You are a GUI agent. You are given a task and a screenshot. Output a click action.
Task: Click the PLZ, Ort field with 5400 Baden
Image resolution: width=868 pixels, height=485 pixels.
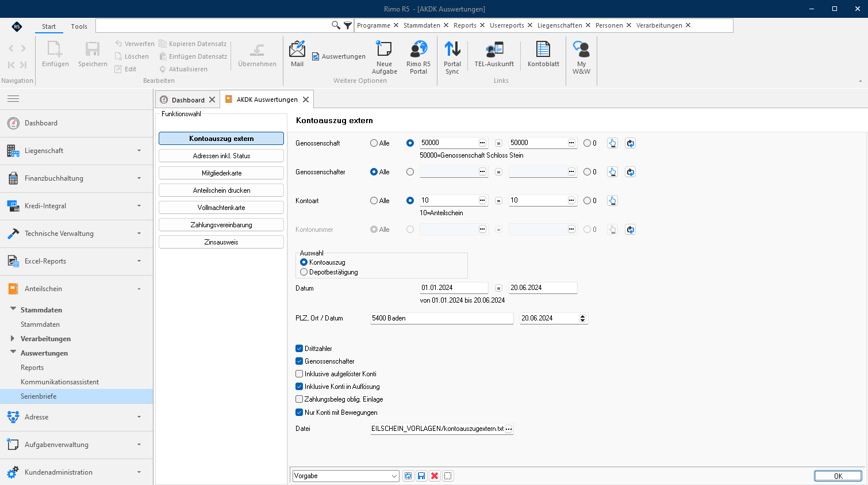pyautogui.click(x=442, y=318)
